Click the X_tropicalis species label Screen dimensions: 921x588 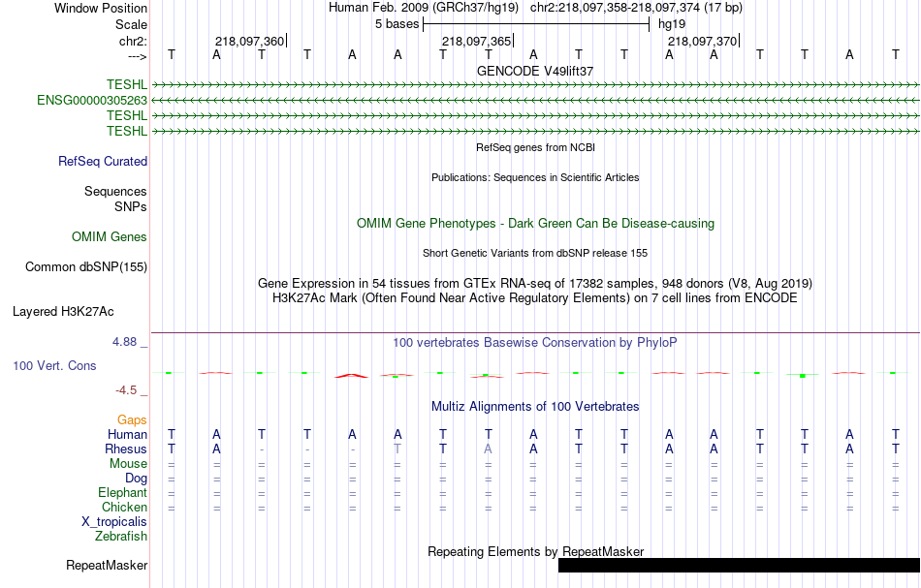click(x=114, y=522)
